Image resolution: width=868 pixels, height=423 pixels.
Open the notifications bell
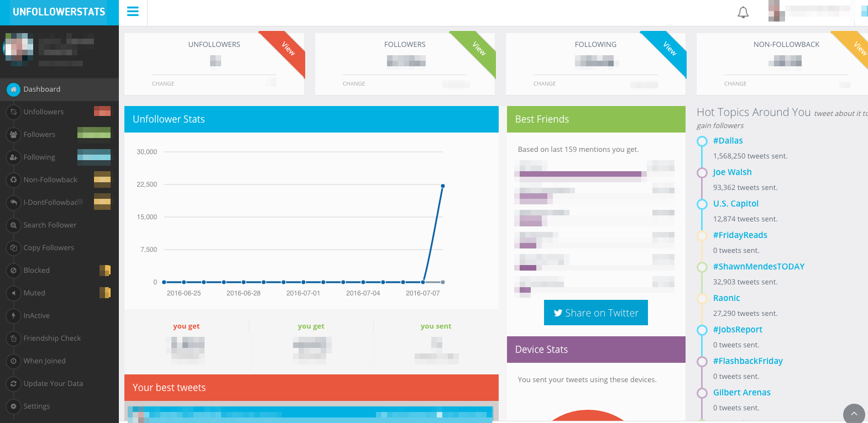pyautogui.click(x=743, y=12)
